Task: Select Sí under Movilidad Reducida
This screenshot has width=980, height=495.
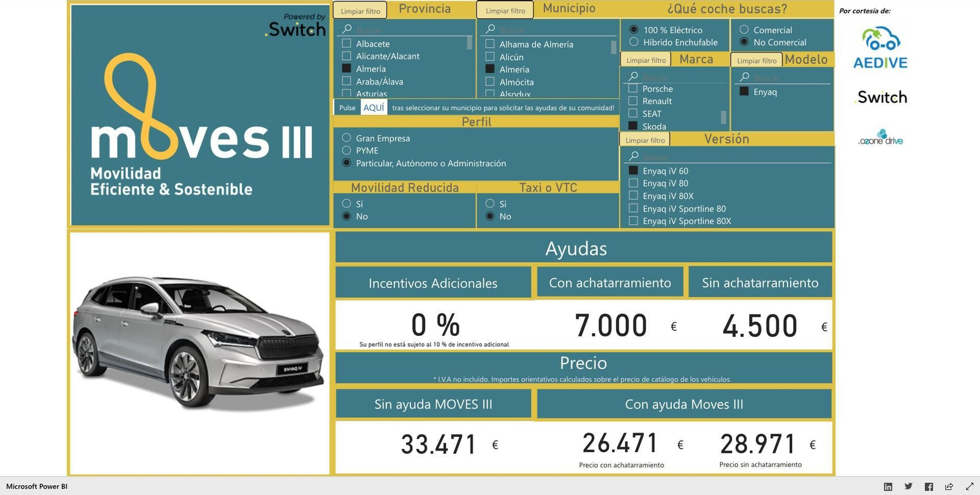Action: tap(347, 203)
